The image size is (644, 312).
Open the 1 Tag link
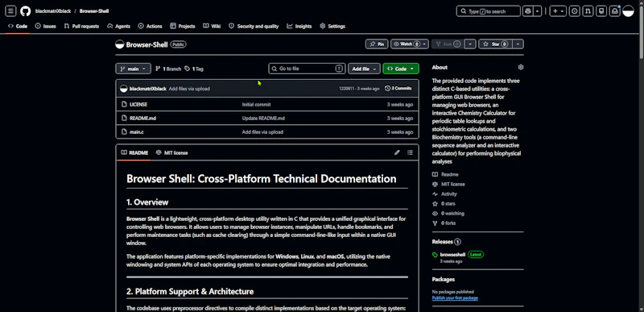pos(194,69)
